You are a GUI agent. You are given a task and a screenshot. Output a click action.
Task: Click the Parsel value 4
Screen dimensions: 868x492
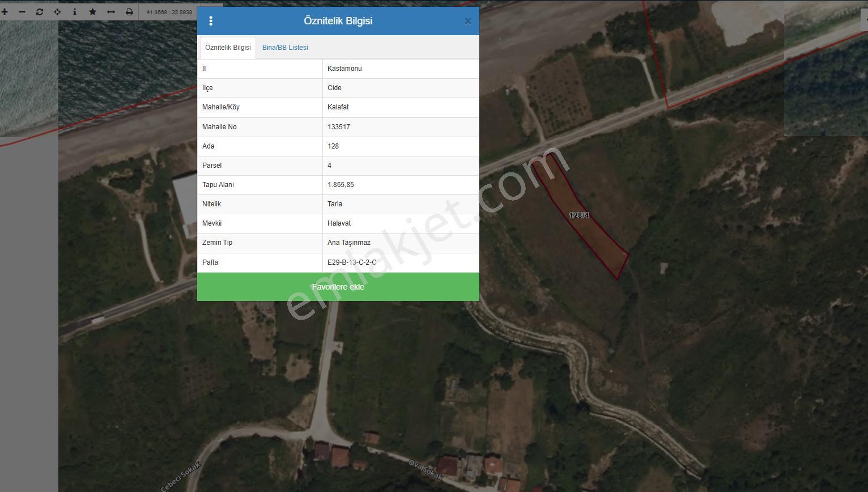tap(329, 166)
